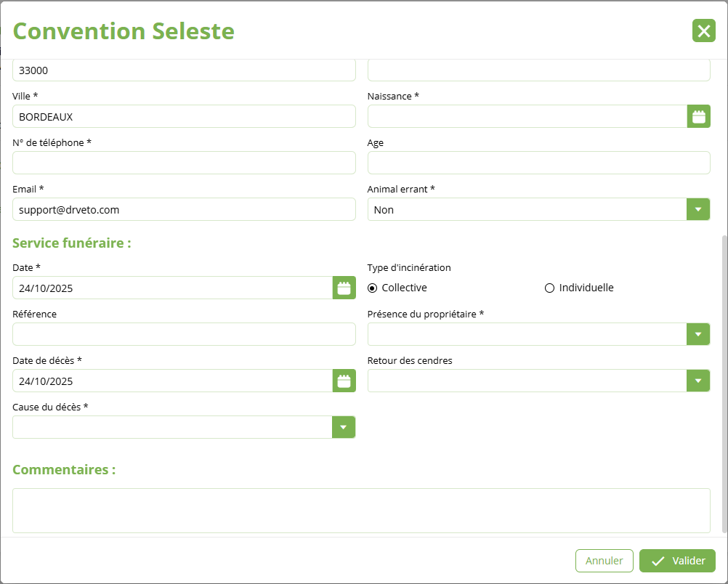Close the Convention Seleste dialog
The image size is (728, 584).
(703, 31)
